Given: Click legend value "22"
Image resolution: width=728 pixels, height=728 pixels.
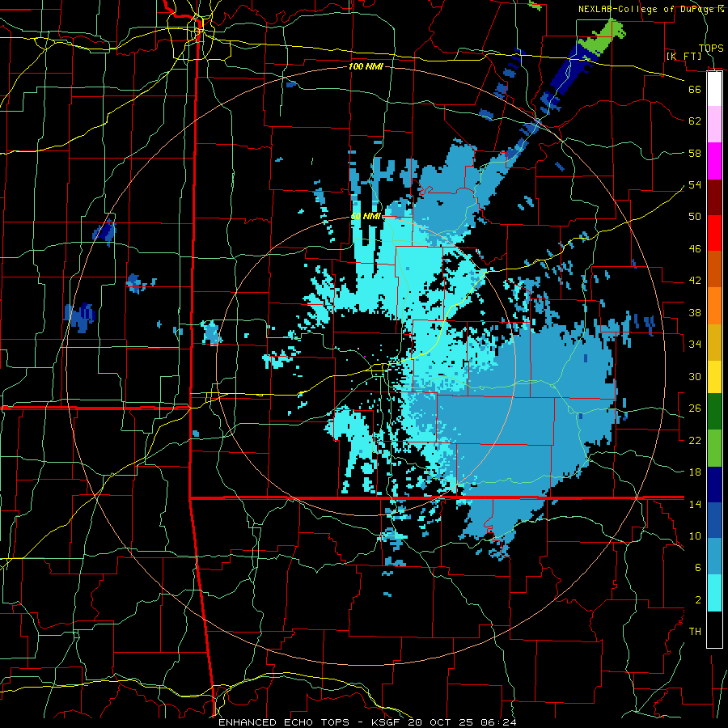Looking at the screenshot, I should pyautogui.click(x=695, y=441).
